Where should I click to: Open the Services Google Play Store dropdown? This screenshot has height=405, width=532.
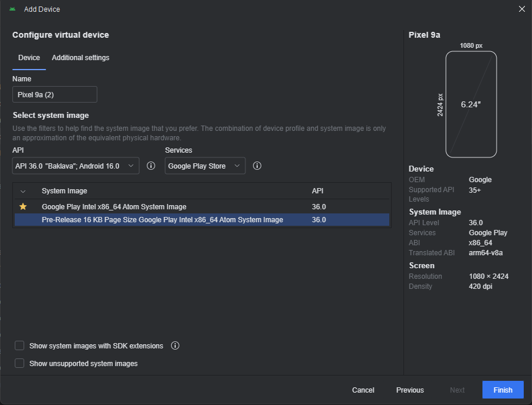pos(205,166)
